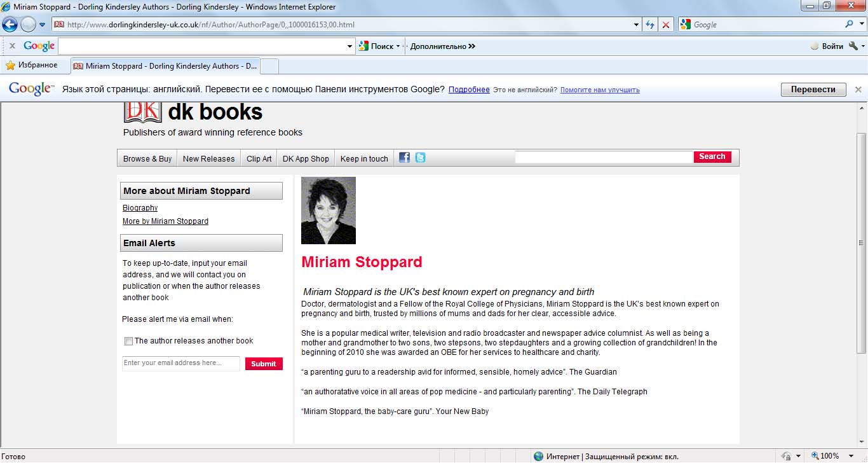The image size is (868, 463).
Task: Expand Дополнительно toolbar overflow
Action: [x=443, y=46]
